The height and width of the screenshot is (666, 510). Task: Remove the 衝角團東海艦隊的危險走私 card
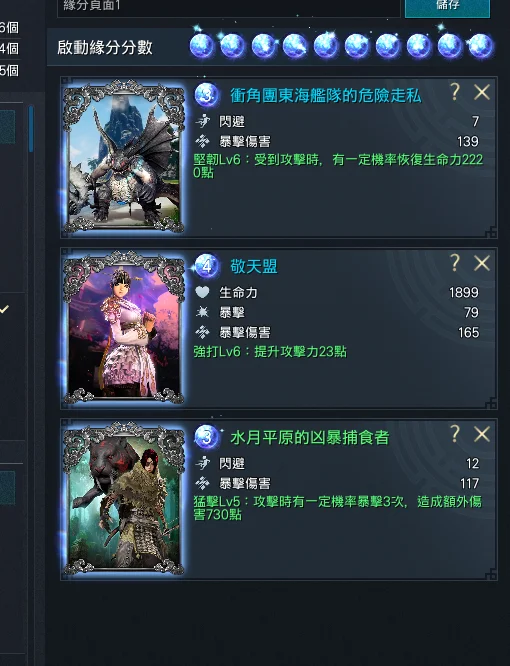pos(482,92)
